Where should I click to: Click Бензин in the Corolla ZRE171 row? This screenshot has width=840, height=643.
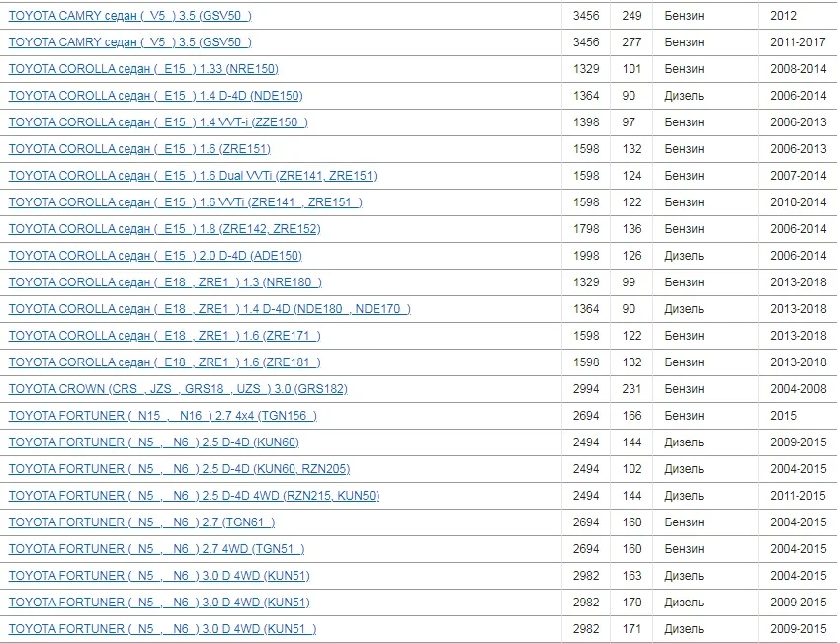tap(684, 336)
